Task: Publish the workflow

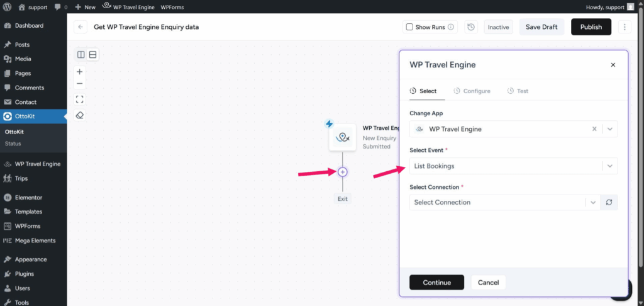Action: click(591, 26)
